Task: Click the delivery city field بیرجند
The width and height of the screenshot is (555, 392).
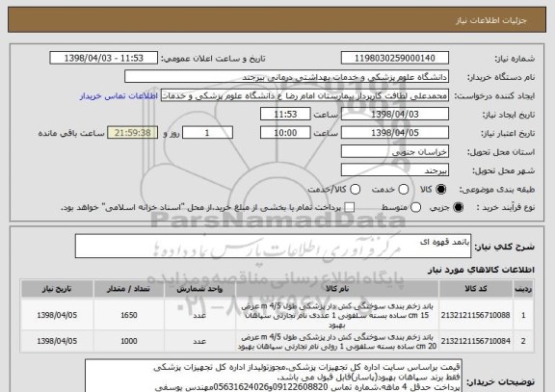Action: click(x=395, y=170)
